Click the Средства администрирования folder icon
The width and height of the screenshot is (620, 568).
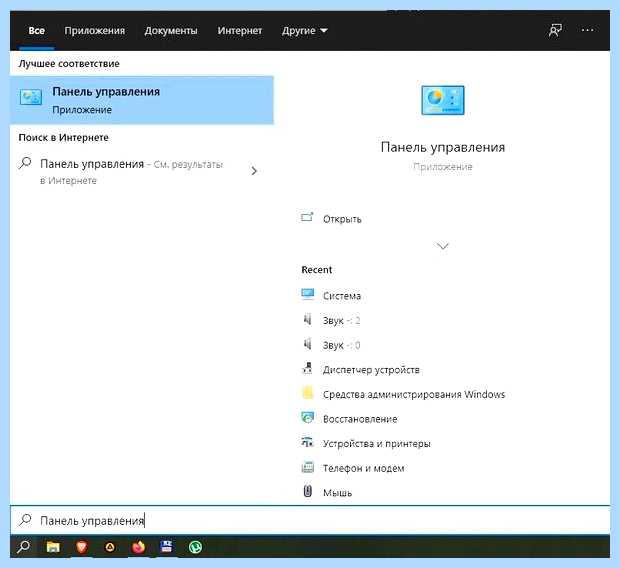pos(307,392)
